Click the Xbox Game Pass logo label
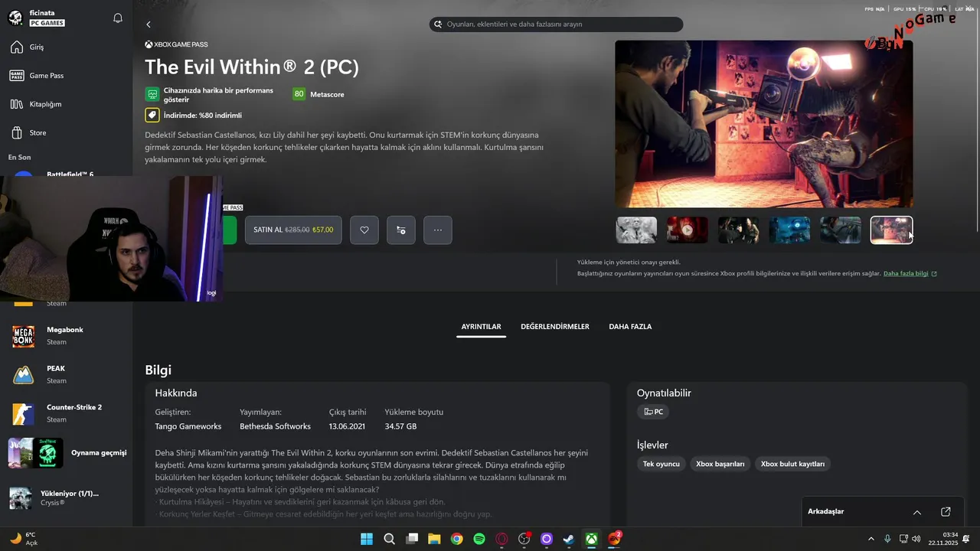This screenshot has height=551, width=980. point(176,44)
